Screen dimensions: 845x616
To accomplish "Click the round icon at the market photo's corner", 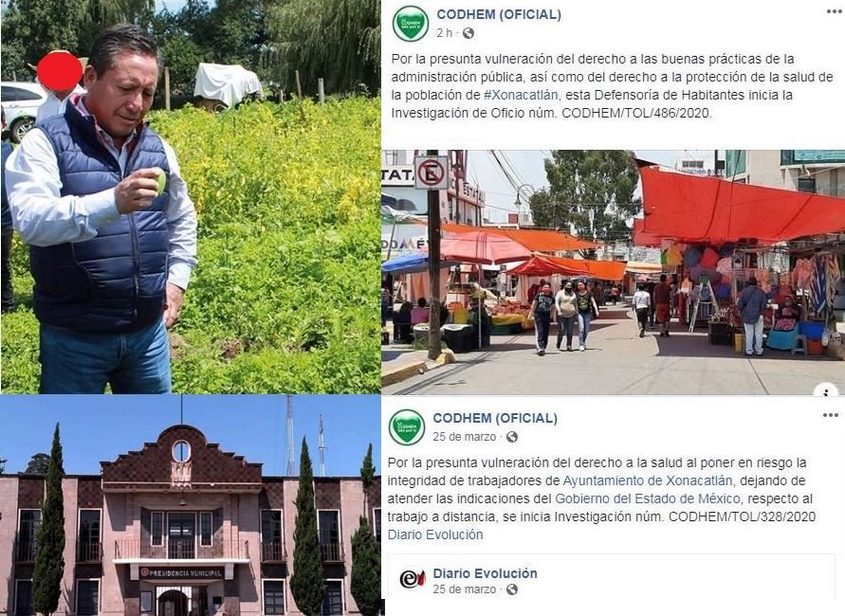I will (x=827, y=390).
